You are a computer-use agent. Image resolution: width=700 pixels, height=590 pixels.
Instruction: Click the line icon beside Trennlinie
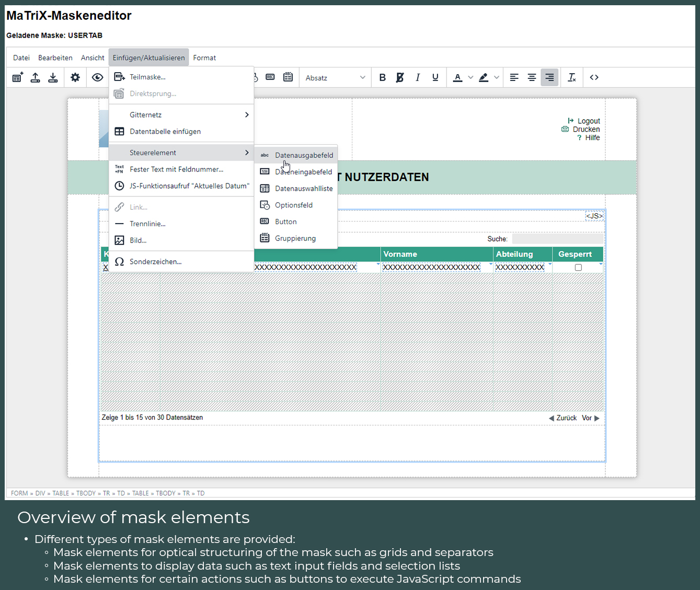(x=120, y=224)
